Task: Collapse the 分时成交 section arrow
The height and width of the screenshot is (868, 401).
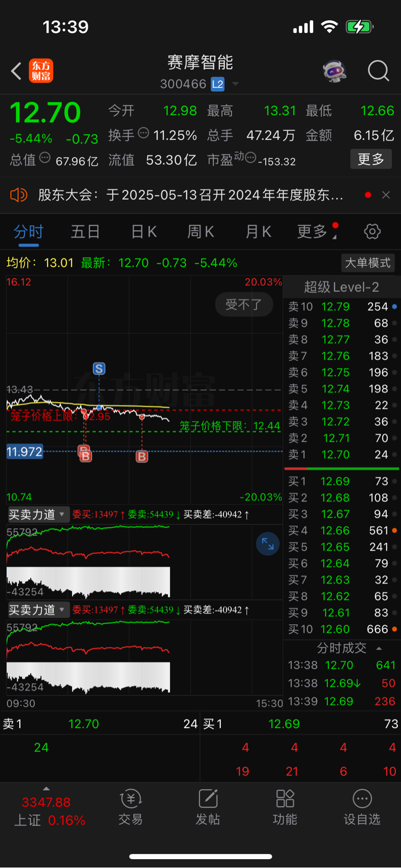Action: click(x=379, y=648)
